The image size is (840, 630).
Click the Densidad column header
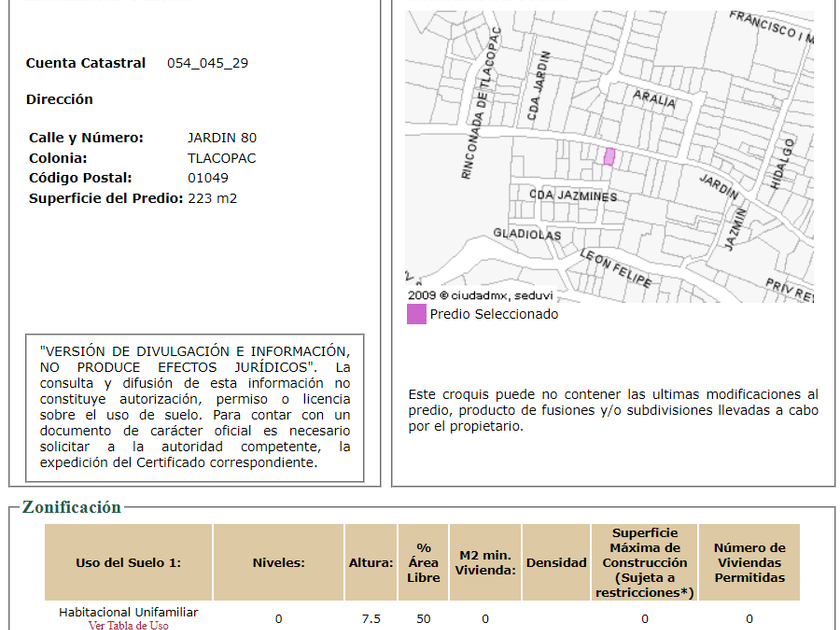pyautogui.click(x=556, y=563)
